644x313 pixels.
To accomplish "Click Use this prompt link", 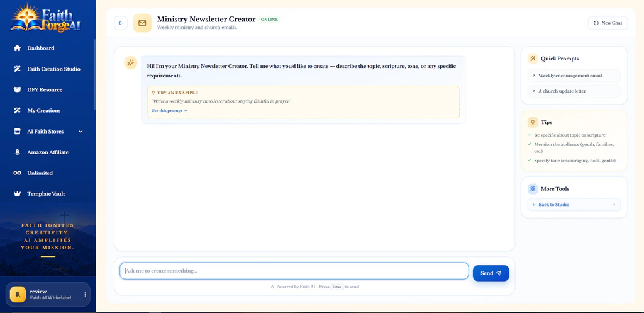I will (x=169, y=111).
